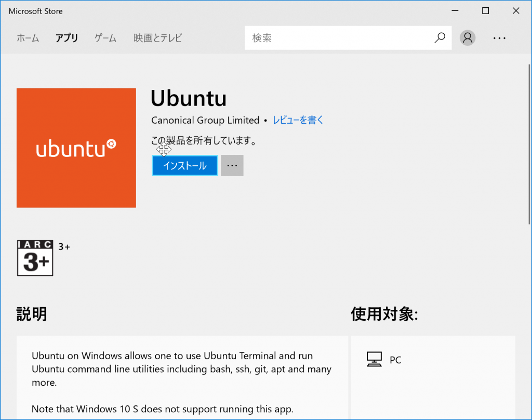Click the vertical scrollbar thumb
This screenshot has width=532, height=420.
click(529, 145)
